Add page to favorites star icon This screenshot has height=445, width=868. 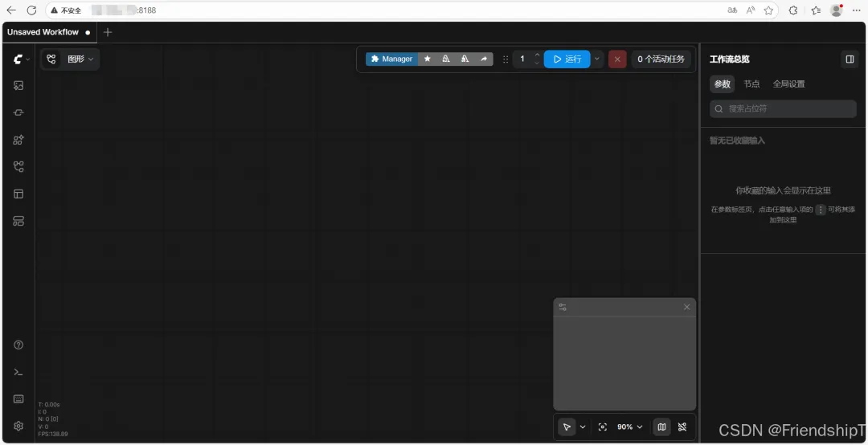768,10
